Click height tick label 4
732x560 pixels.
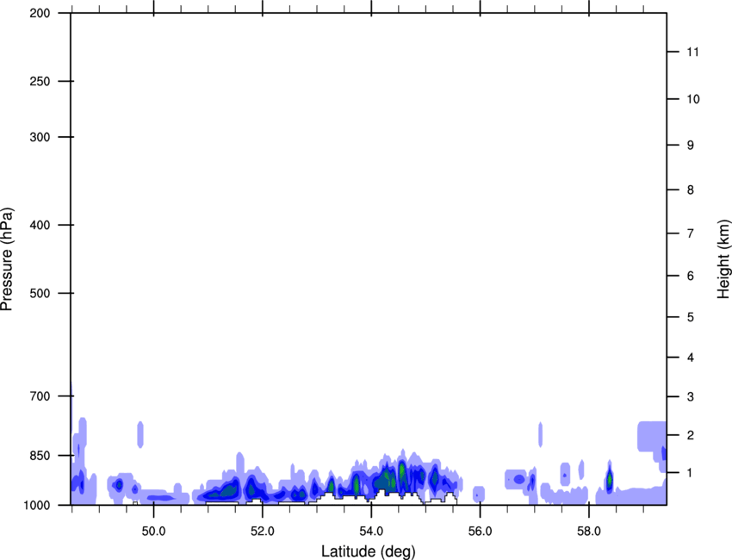click(690, 358)
